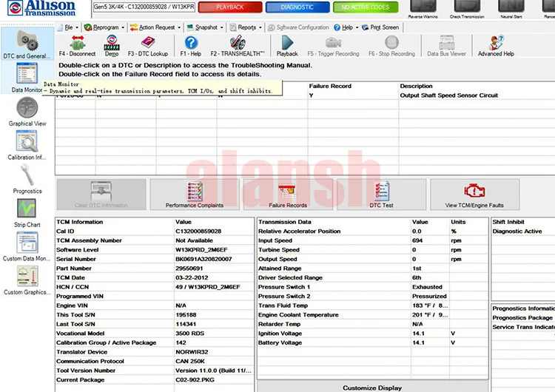555x392 pixels.
Task: Open the Action Request menu
Action: point(156,27)
